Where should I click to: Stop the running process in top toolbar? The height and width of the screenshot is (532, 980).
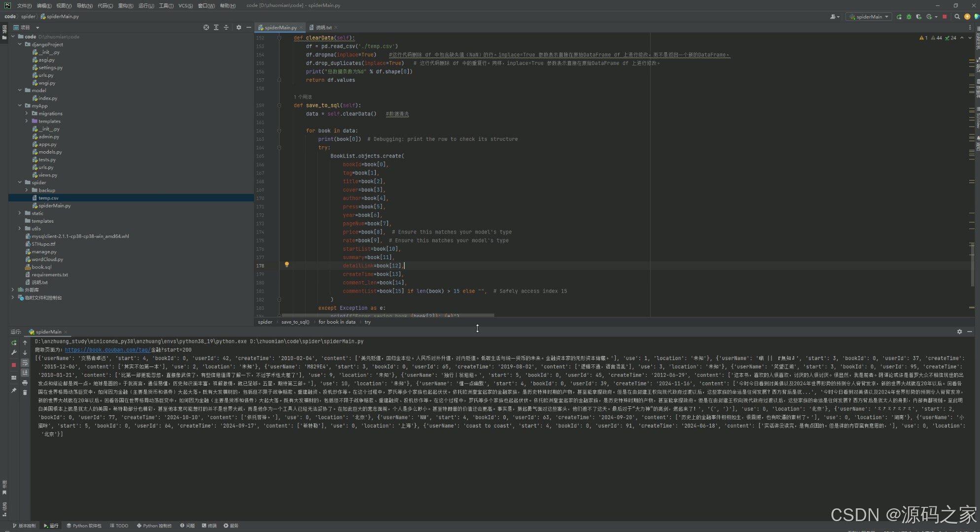(945, 17)
